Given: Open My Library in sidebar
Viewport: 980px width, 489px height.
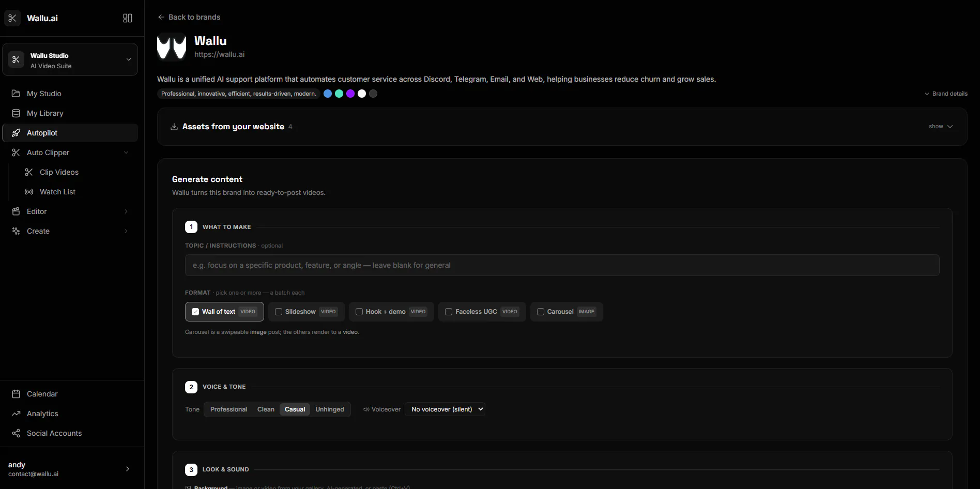Looking at the screenshot, I should point(70,113).
